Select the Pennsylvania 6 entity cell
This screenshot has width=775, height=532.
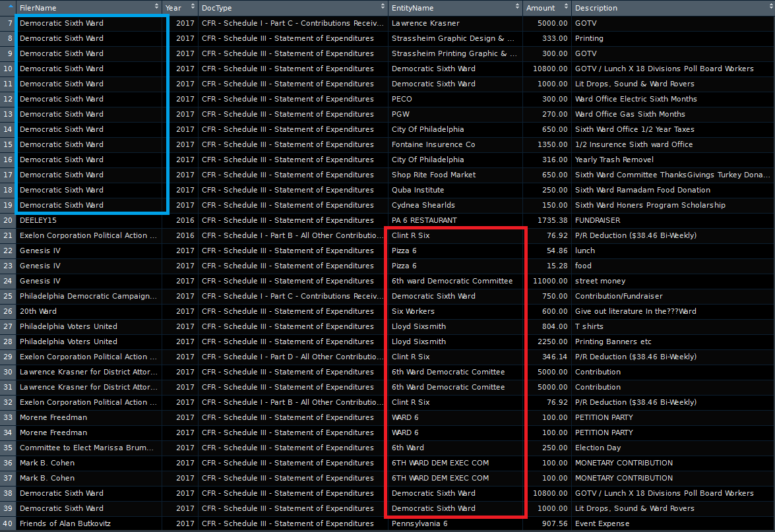coord(419,523)
